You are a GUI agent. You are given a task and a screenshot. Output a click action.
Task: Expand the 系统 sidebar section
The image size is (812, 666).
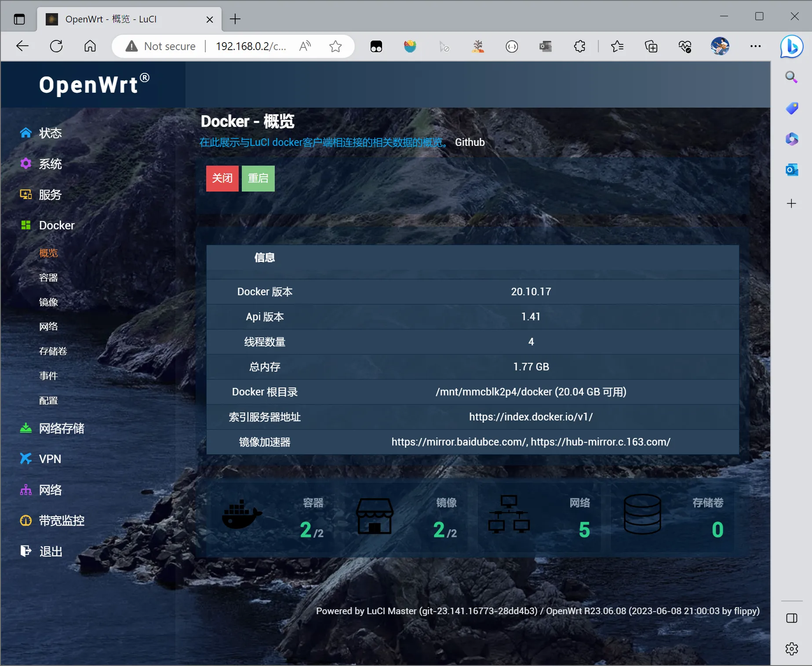(x=50, y=164)
